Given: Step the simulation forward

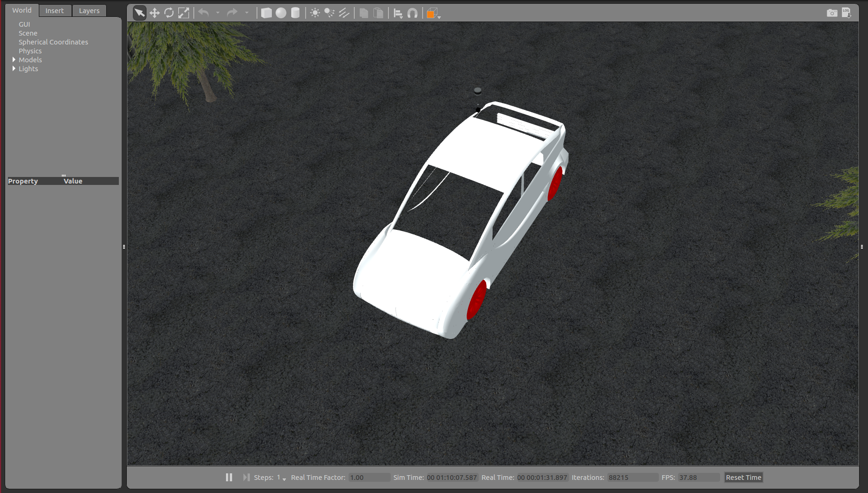Looking at the screenshot, I should [x=246, y=477].
